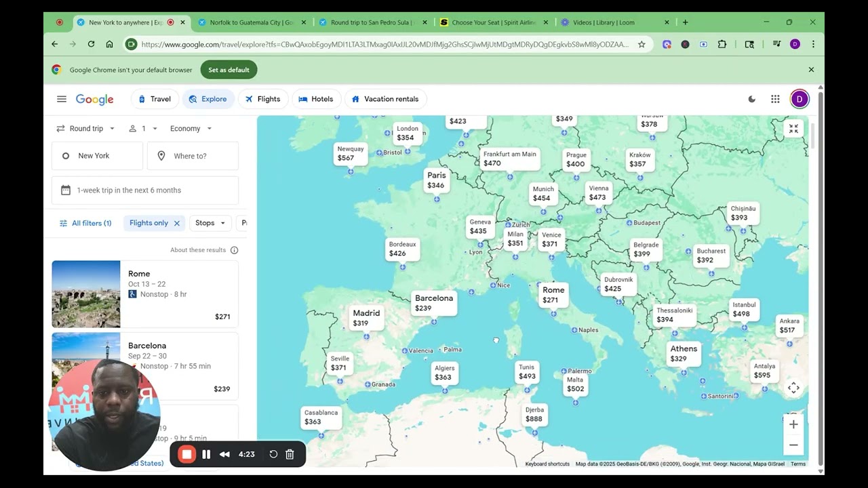Open Chrome extensions puzzle icon

[722, 44]
